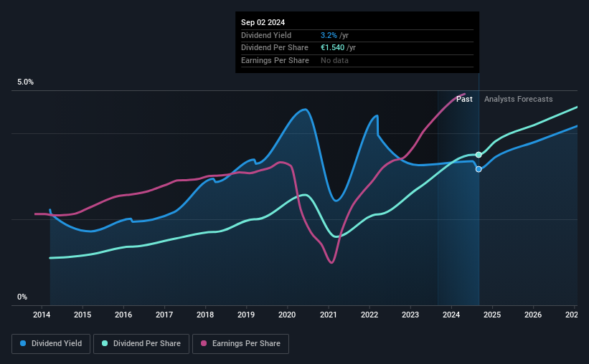Toggle the Dividend Yield legend button
This screenshot has width=589, height=364.
pos(51,344)
